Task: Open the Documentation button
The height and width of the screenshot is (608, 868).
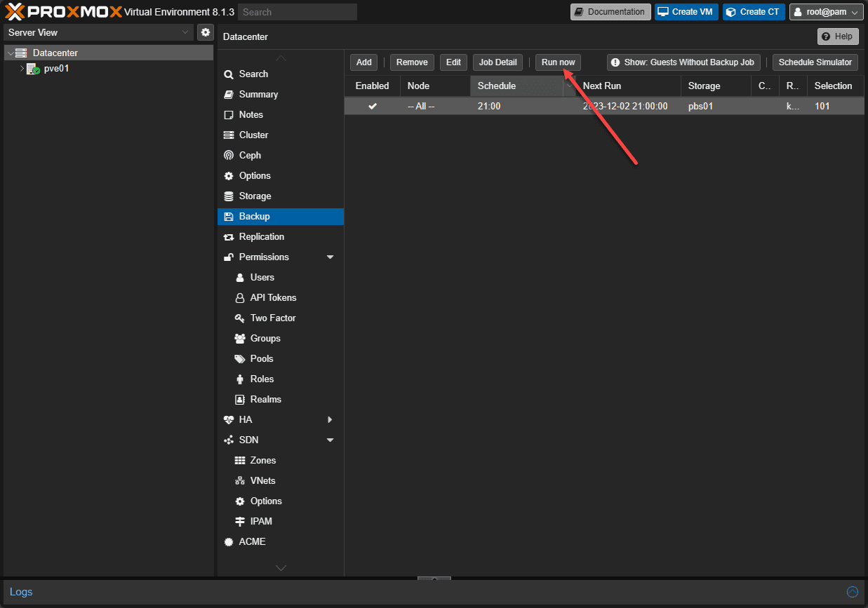Action: point(610,12)
